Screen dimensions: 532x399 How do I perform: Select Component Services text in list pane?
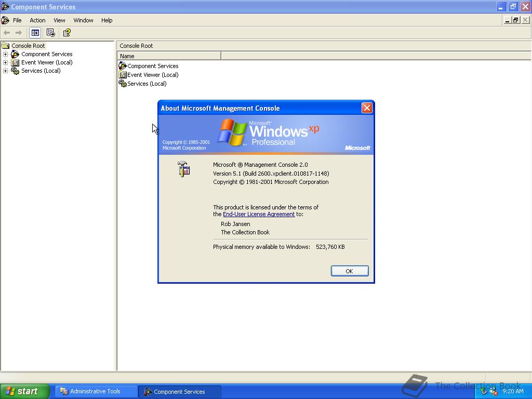coord(153,66)
